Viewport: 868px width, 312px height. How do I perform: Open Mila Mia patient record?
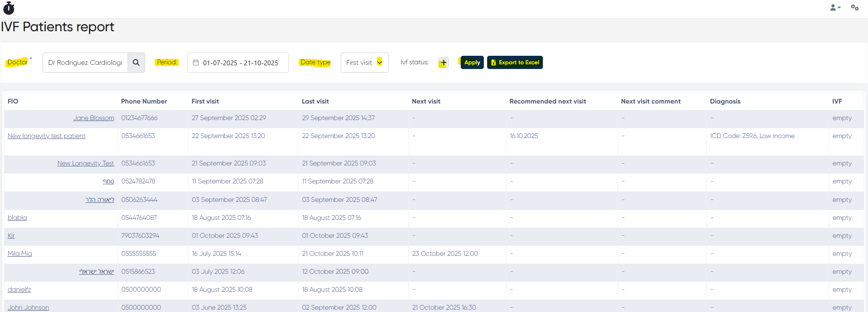(20, 254)
